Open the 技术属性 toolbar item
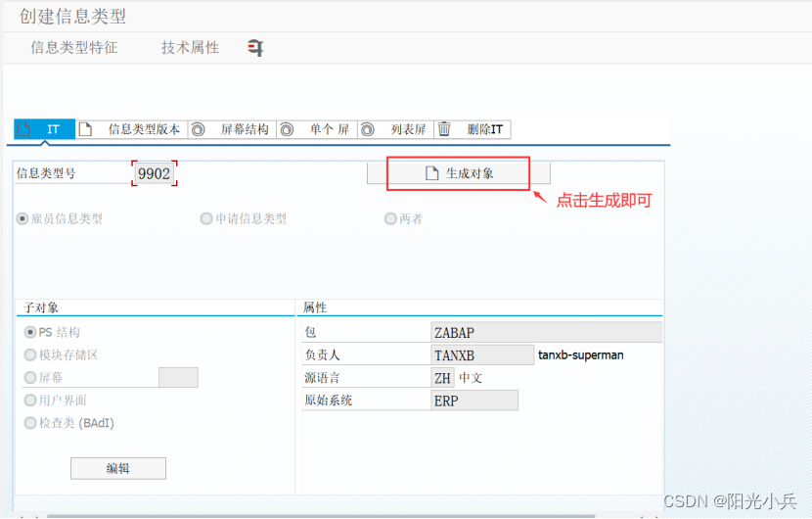Screen dimensions: 812x519 190,48
